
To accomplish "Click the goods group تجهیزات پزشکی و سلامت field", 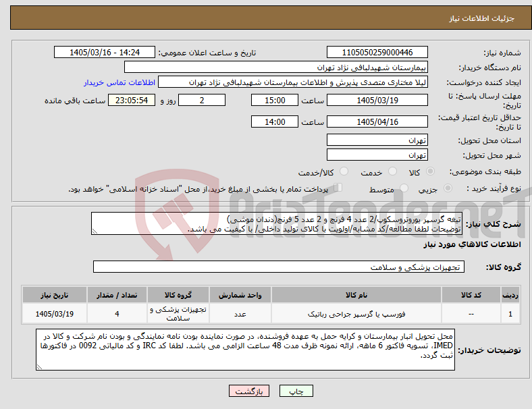I will [x=279, y=267].
